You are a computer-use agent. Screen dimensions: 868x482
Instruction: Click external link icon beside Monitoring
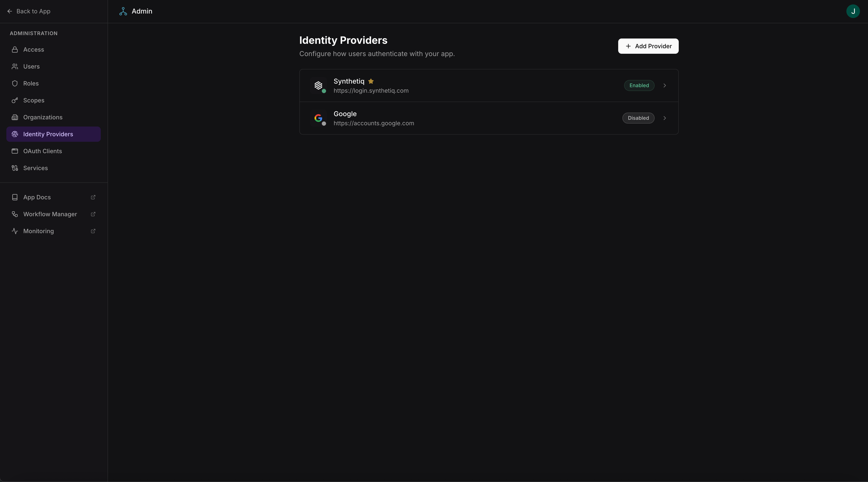coord(93,231)
